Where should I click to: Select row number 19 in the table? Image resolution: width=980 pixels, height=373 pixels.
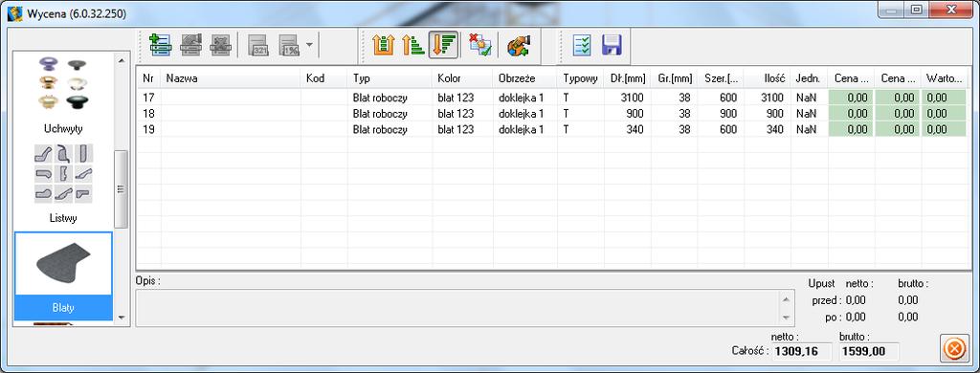pyautogui.click(x=552, y=129)
